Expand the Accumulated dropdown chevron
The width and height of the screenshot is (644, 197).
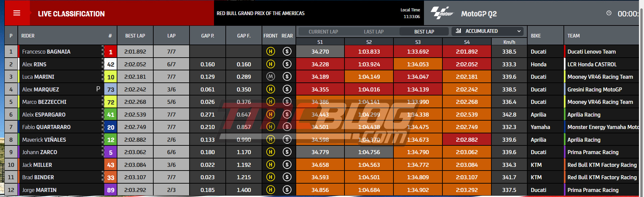[x=519, y=31]
